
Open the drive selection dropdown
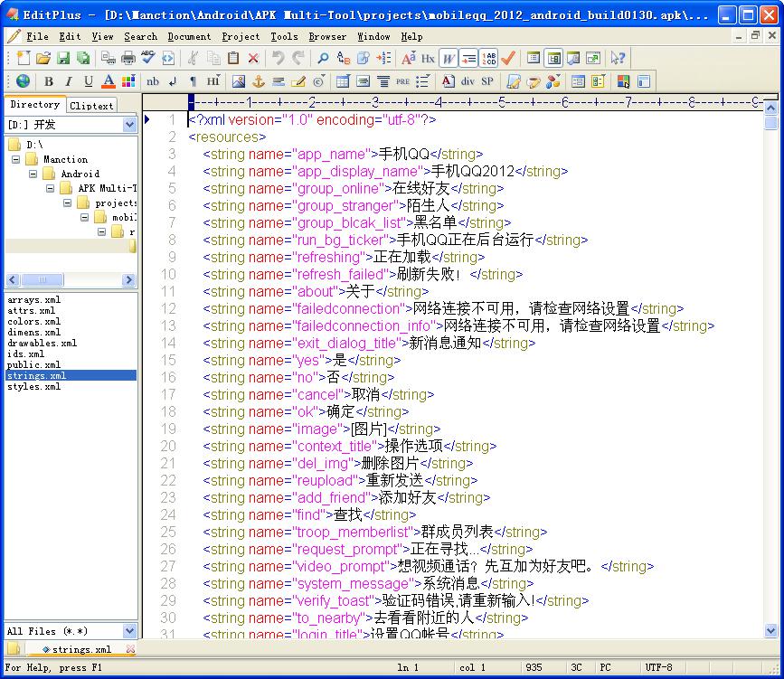[129, 125]
